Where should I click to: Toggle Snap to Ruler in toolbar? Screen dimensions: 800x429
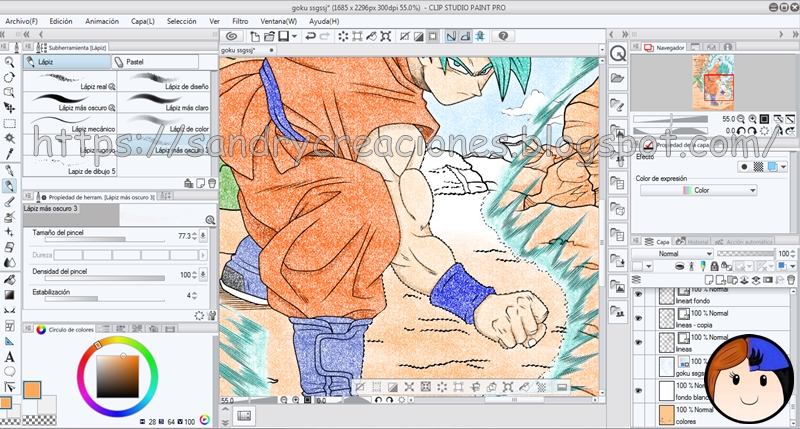tap(451, 36)
